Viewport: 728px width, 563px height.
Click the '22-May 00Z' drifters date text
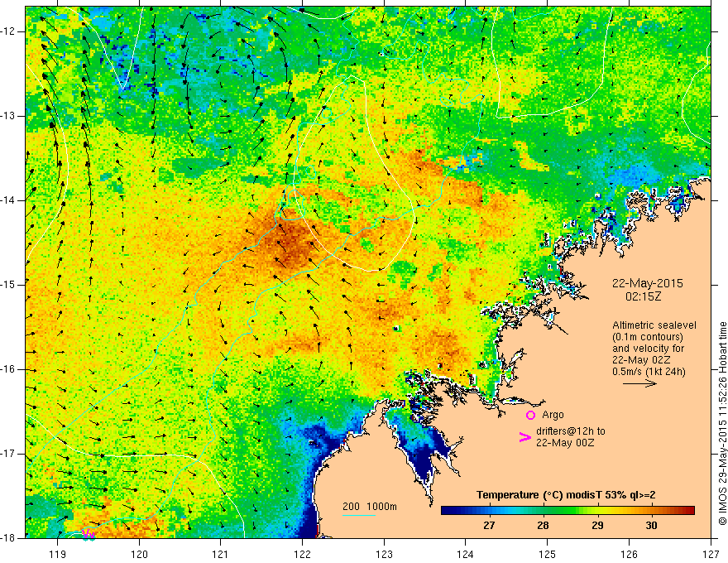(x=564, y=443)
